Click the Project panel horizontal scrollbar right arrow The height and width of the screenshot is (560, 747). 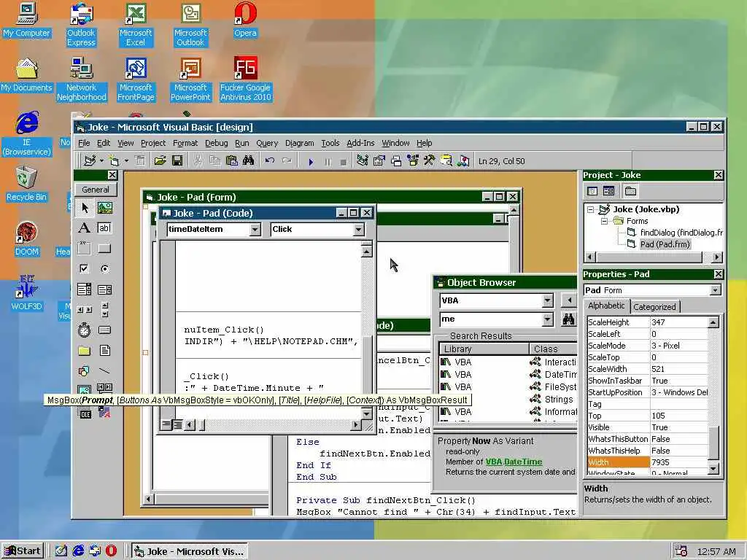(x=717, y=257)
